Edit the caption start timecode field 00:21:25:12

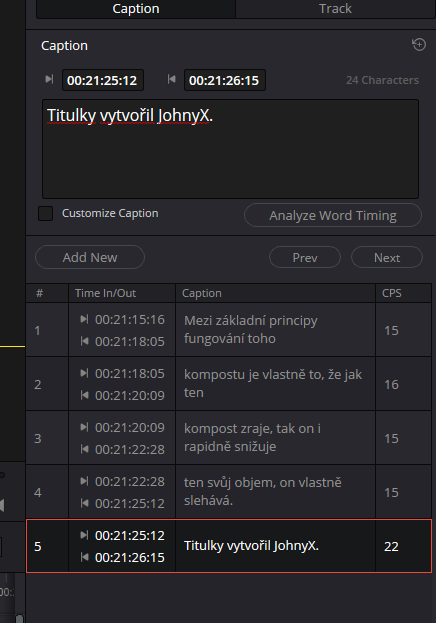(103, 80)
